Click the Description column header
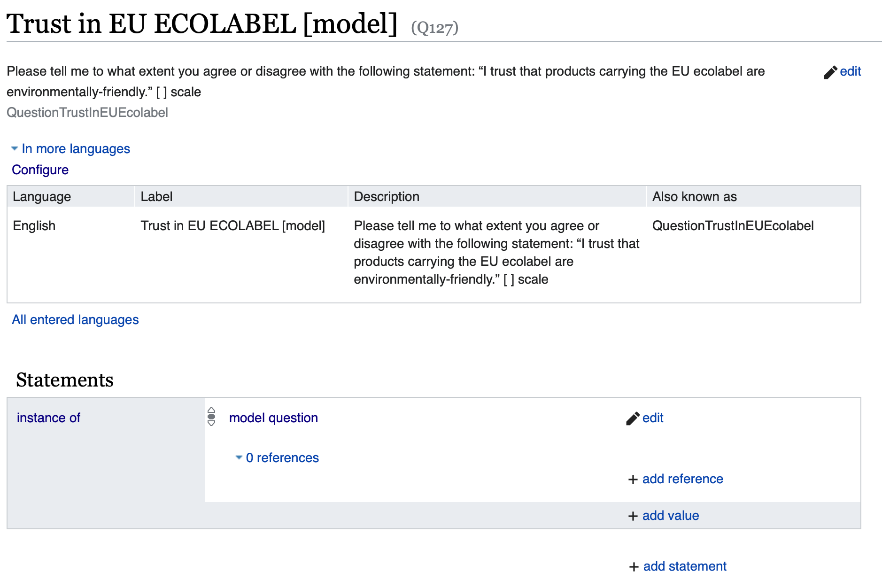 [386, 197]
